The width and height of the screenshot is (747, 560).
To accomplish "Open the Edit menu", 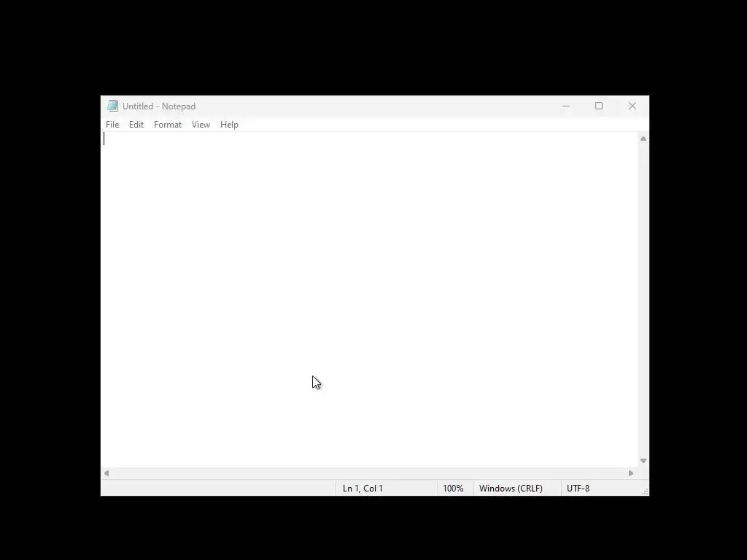I will point(136,124).
